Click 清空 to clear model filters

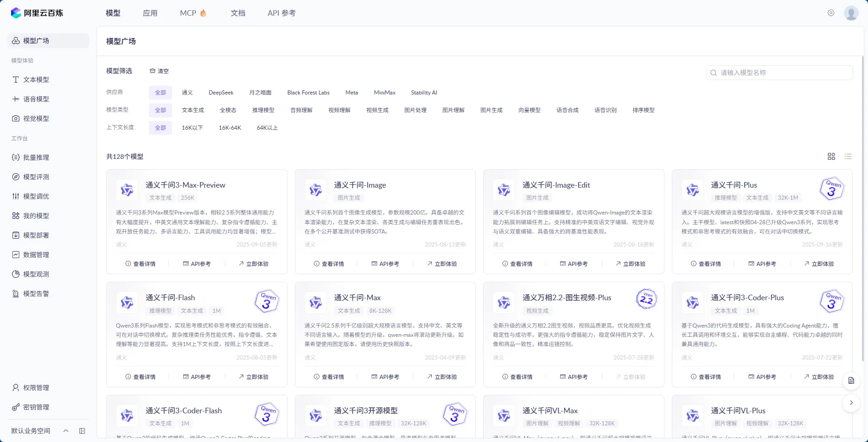coord(159,71)
